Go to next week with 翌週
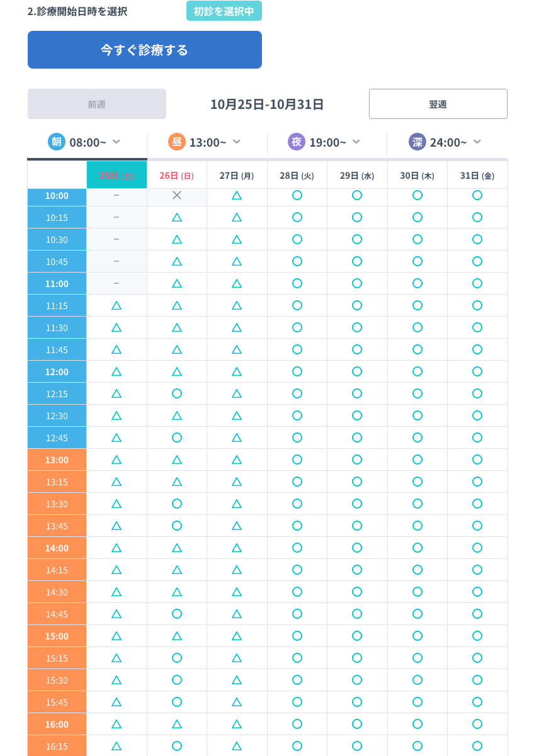This screenshot has height=756, width=534. click(438, 104)
